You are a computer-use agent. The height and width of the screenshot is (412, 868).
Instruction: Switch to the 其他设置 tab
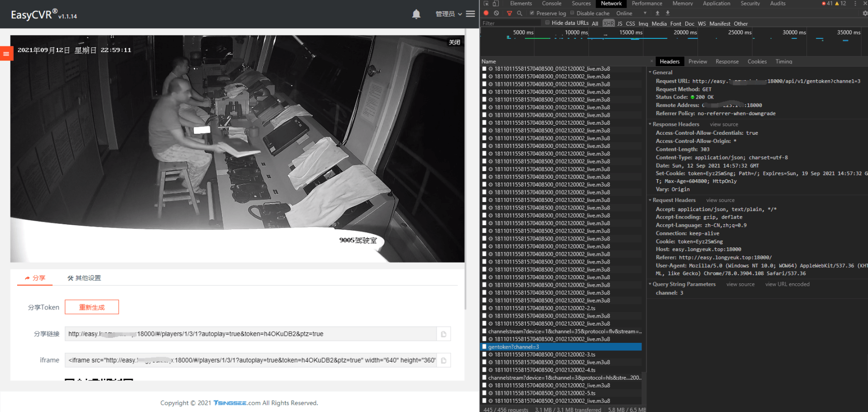[x=84, y=278]
